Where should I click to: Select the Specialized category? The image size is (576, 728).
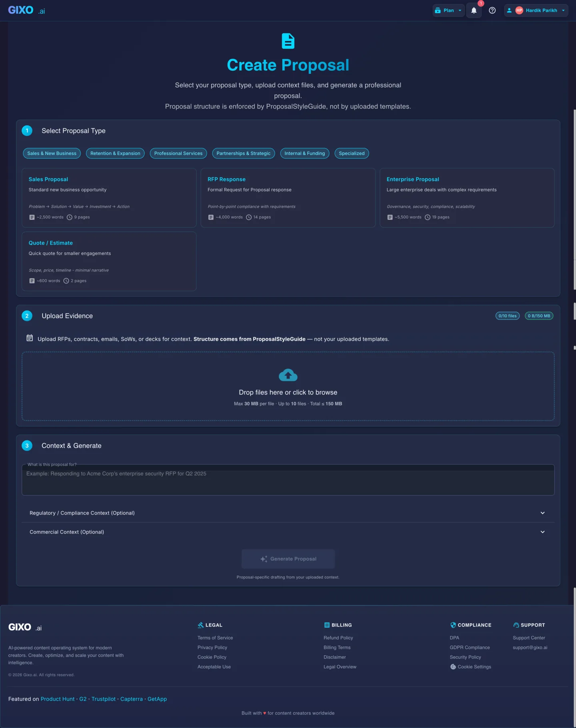(352, 154)
